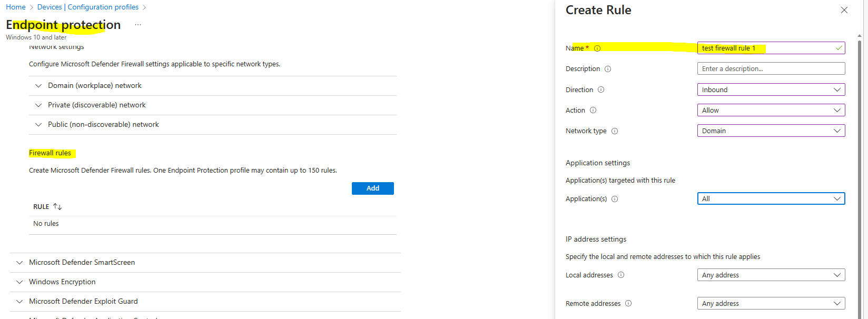Click the Application settings heading

pos(598,163)
